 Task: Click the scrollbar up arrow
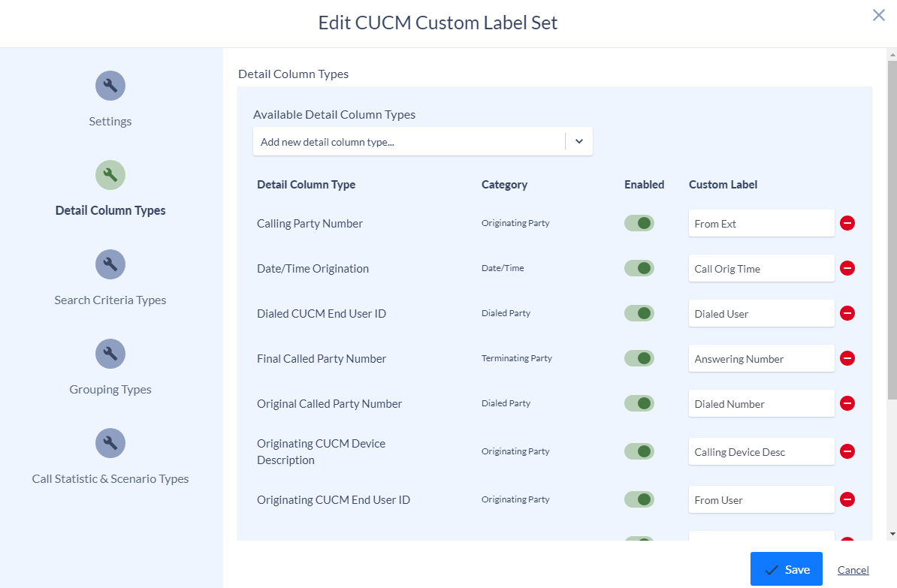coord(892,56)
